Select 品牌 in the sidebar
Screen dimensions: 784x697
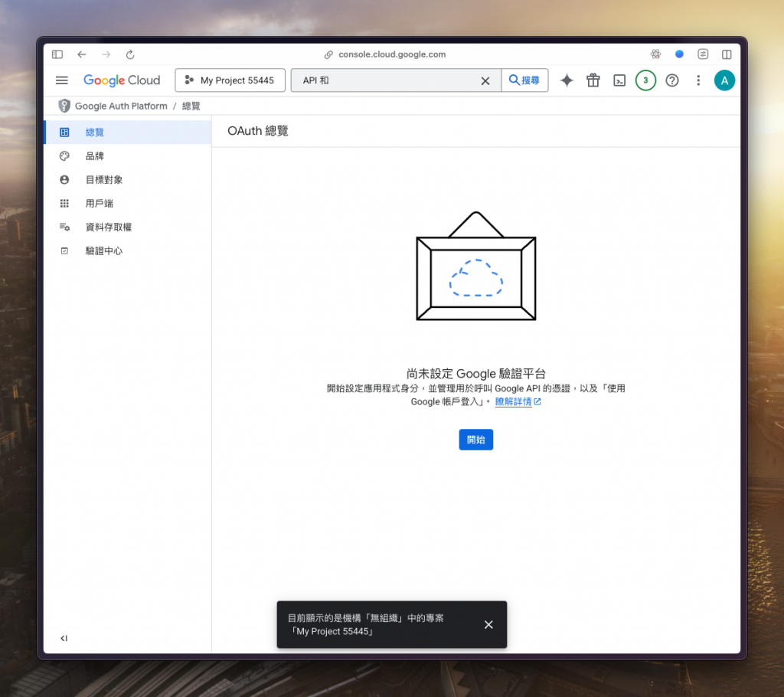(128, 156)
